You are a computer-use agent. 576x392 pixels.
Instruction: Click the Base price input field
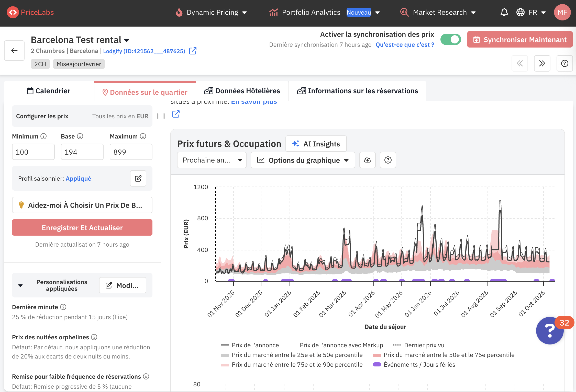[82, 152]
